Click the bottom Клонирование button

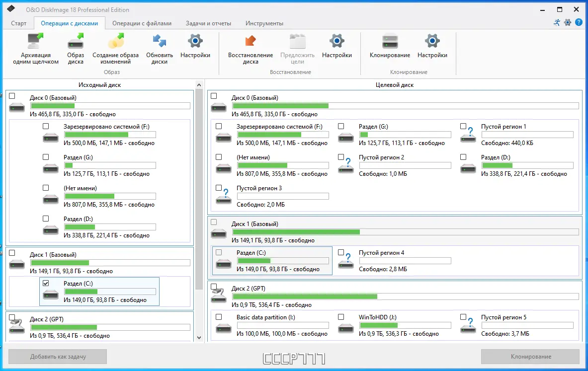[531, 357]
